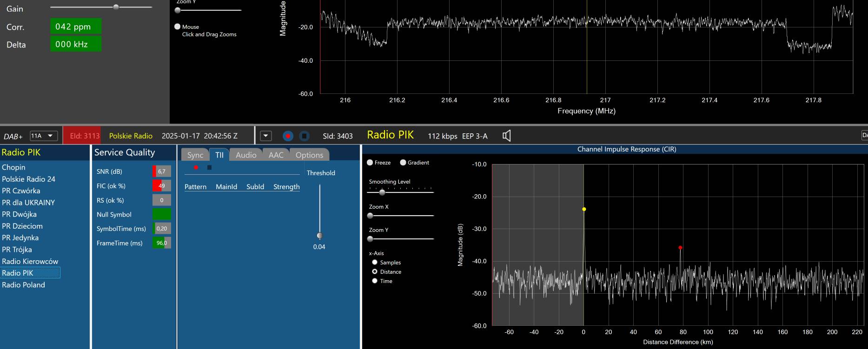The width and height of the screenshot is (868, 349).
Task: Enable the Gradient option
Action: pyautogui.click(x=403, y=163)
